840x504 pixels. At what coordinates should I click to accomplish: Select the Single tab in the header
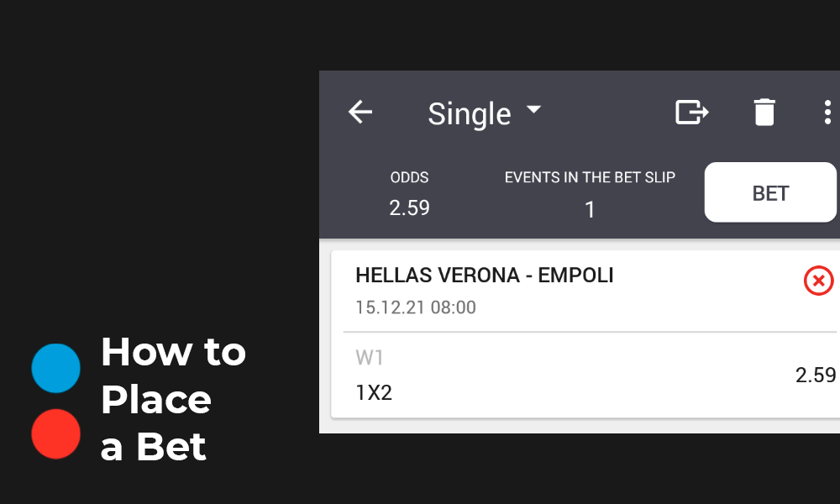470,113
